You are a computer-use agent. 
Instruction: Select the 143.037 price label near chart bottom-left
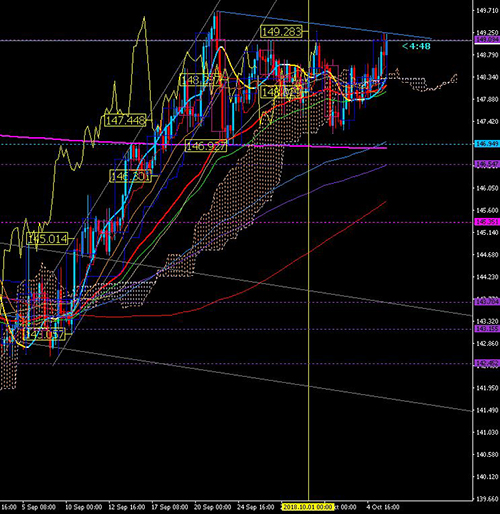(44, 334)
